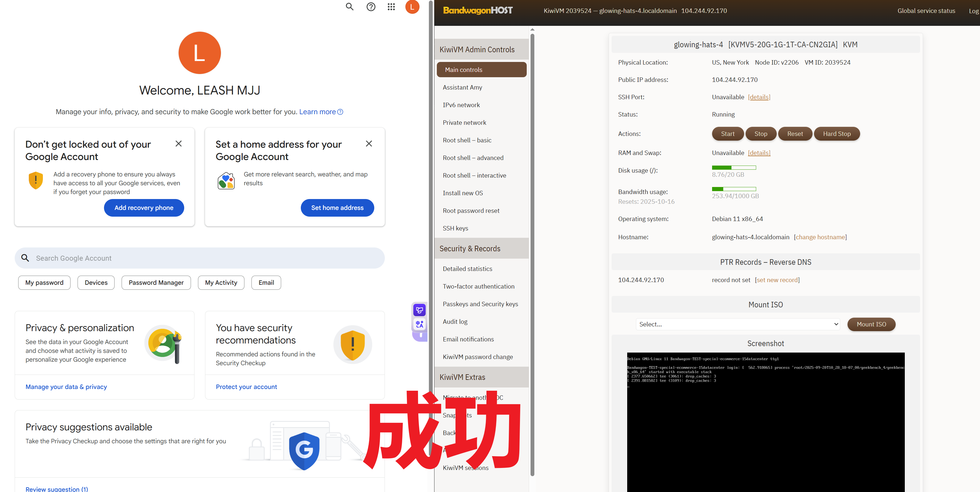This screenshot has height=492, width=980.
Task: Open Root shell – advanced
Action: (473, 158)
